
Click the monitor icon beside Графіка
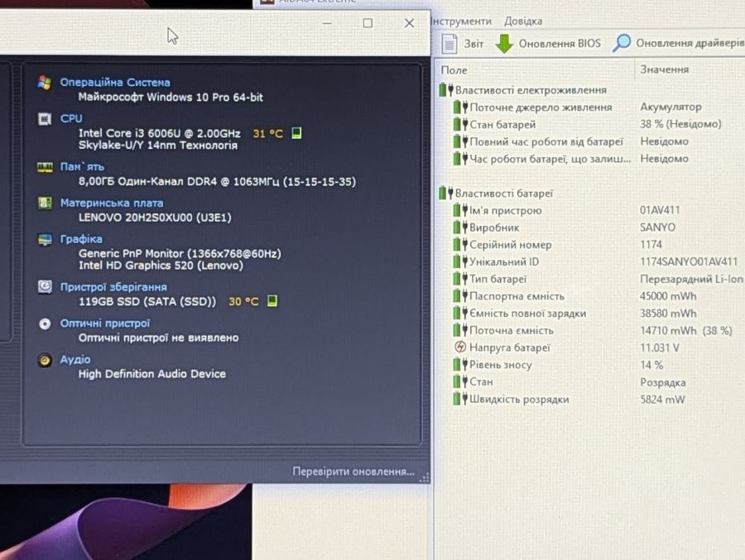click(46, 240)
